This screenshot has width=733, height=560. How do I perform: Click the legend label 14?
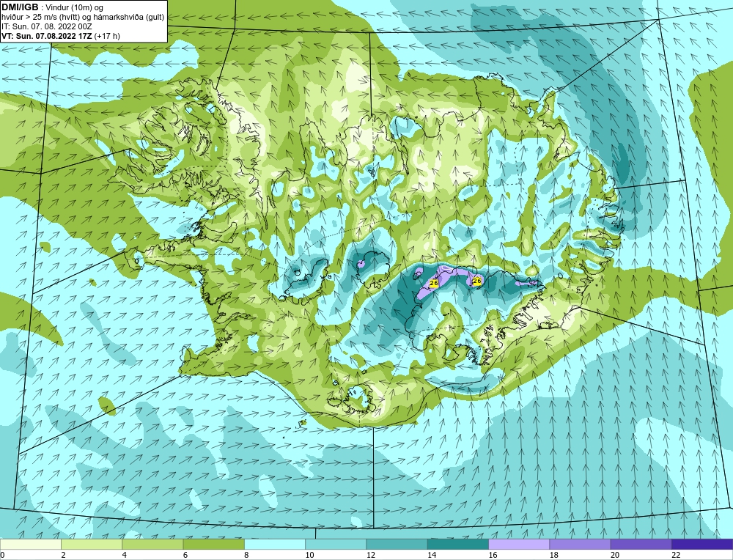[x=432, y=555]
